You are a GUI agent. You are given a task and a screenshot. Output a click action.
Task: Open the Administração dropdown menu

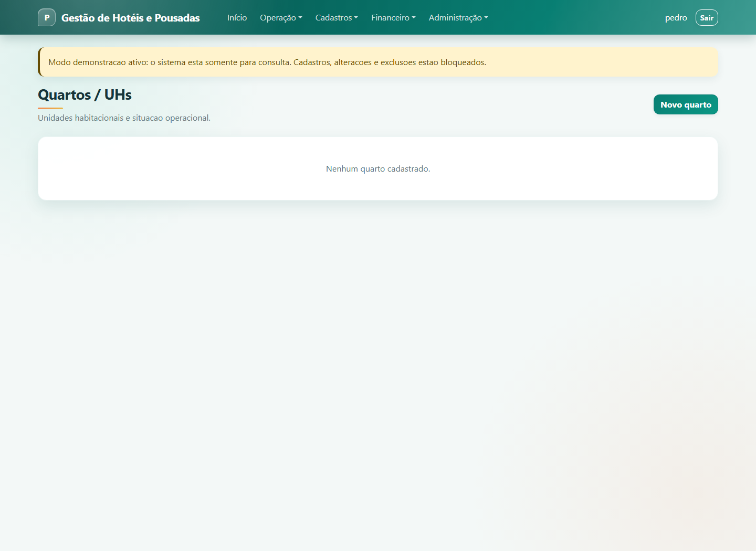click(458, 17)
